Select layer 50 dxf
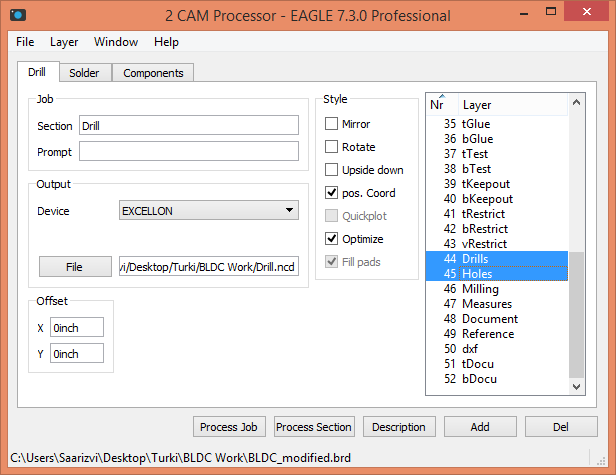Screen dimensions: 616x475 (x=497, y=348)
